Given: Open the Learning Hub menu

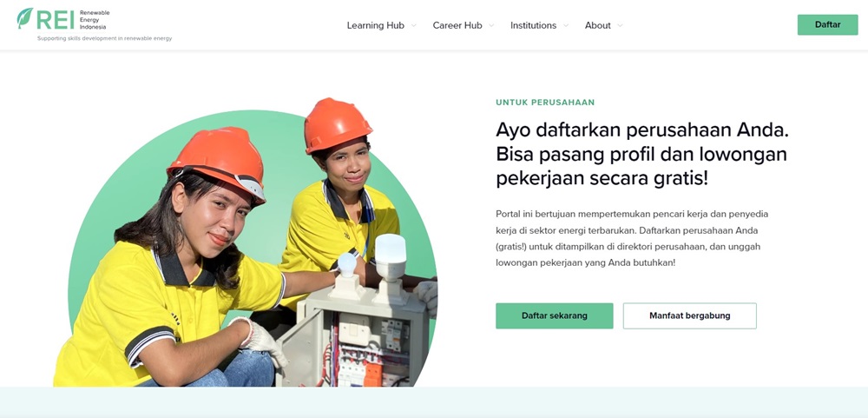Looking at the screenshot, I should coord(375,25).
